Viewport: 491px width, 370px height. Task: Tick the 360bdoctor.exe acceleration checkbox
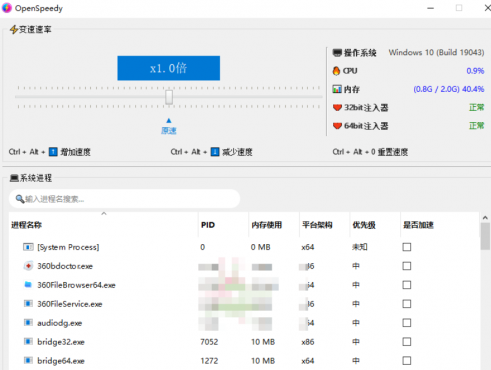pyautogui.click(x=407, y=266)
